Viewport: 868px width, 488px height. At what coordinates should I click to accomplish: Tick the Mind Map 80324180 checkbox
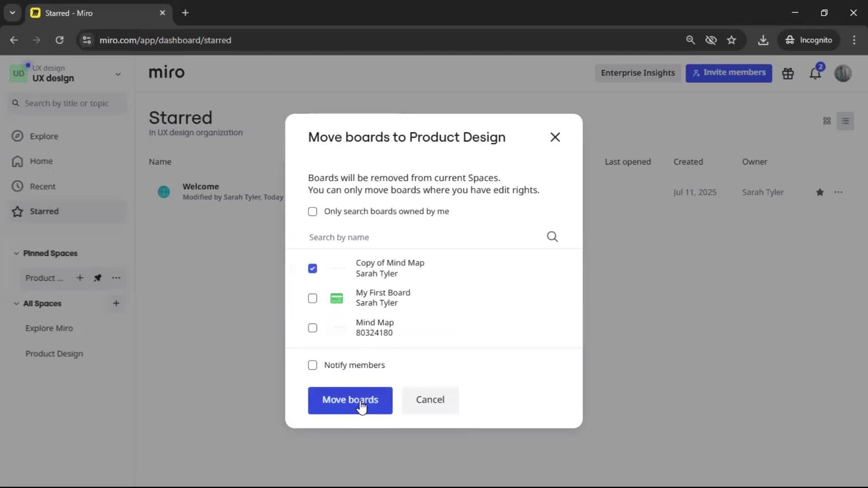312,328
